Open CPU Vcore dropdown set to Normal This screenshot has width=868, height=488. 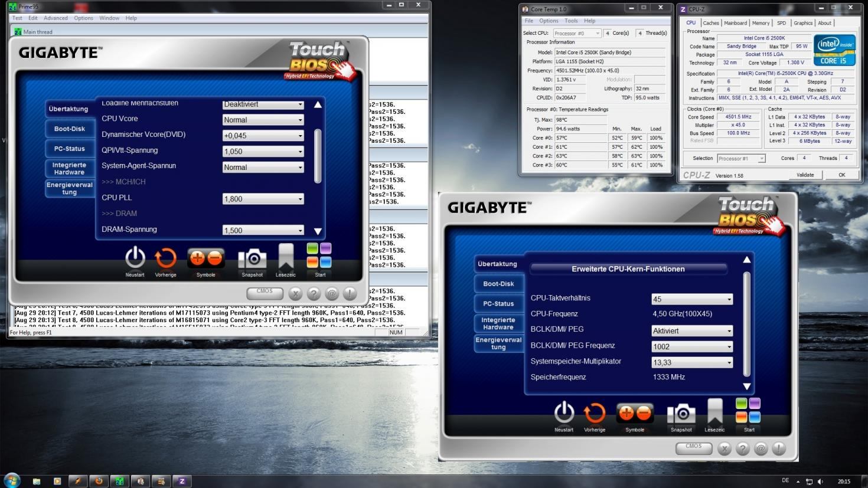[x=263, y=120]
